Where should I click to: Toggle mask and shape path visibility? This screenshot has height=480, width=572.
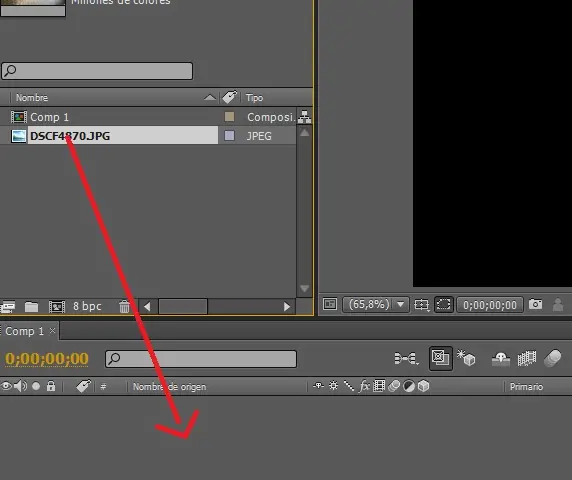point(444,305)
